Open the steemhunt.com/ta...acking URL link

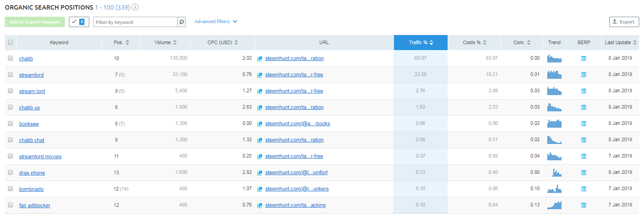point(295,205)
